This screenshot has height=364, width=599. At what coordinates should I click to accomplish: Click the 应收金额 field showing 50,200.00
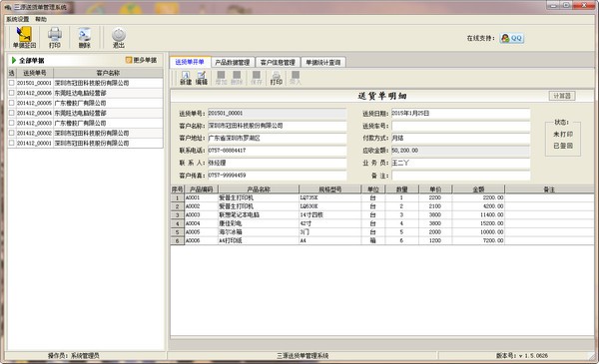pos(460,151)
